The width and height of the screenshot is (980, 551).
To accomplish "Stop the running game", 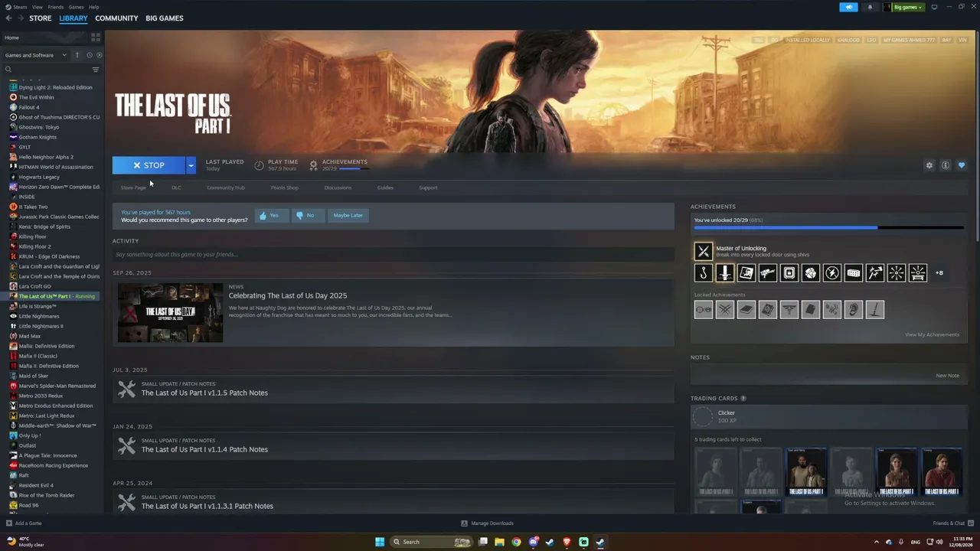I will tap(149, 165).
